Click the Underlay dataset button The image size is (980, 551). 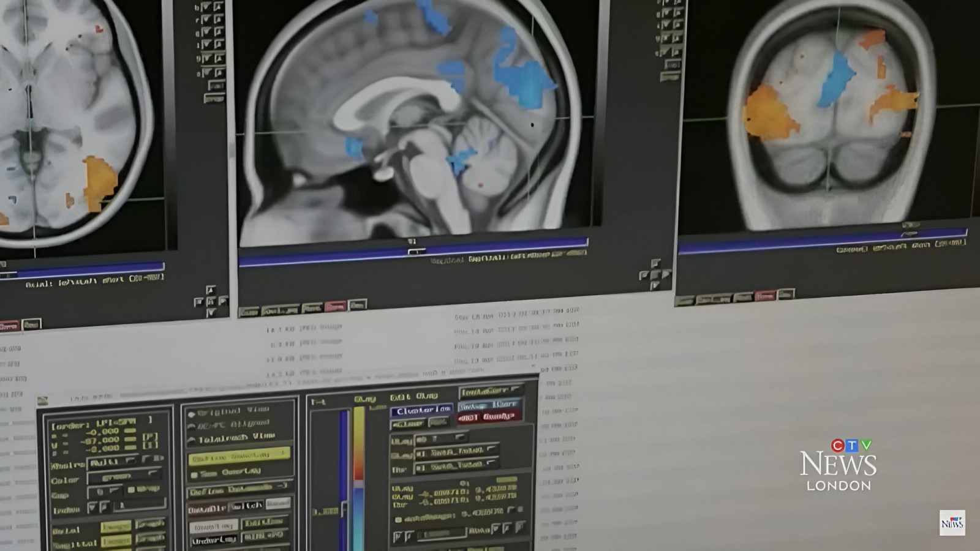pos(213,540)
